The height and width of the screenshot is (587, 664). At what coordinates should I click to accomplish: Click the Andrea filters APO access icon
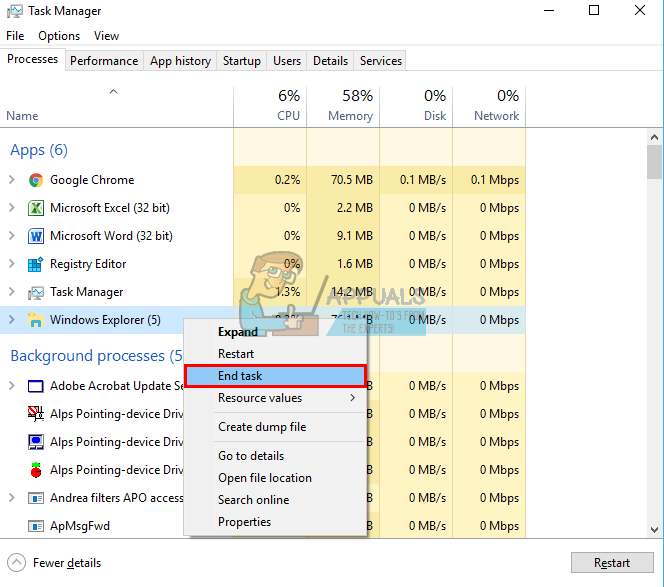(36, 498)
